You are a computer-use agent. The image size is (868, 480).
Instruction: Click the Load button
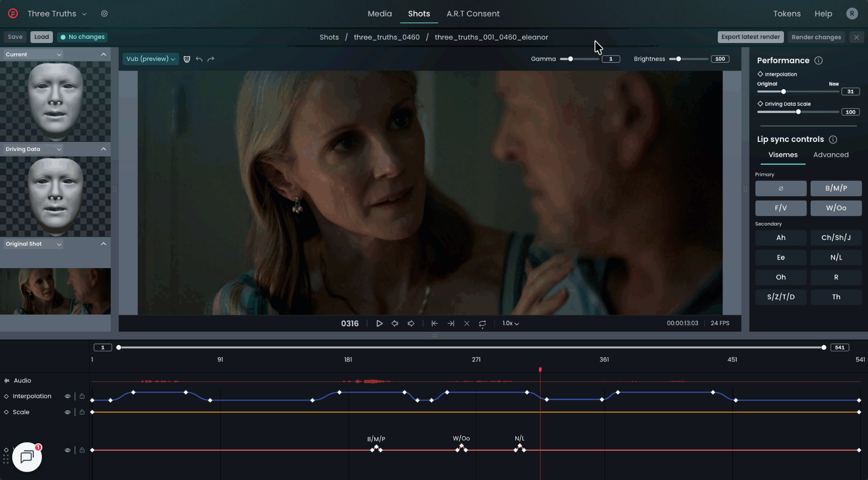click(x=42, y=37)
